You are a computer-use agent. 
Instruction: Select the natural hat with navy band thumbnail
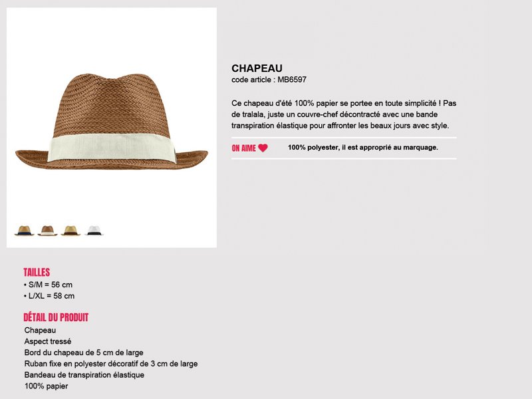25,231
